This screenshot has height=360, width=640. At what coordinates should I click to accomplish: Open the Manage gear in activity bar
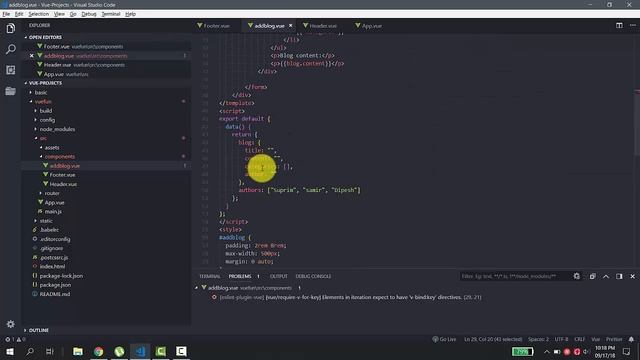tap(11, 324)
